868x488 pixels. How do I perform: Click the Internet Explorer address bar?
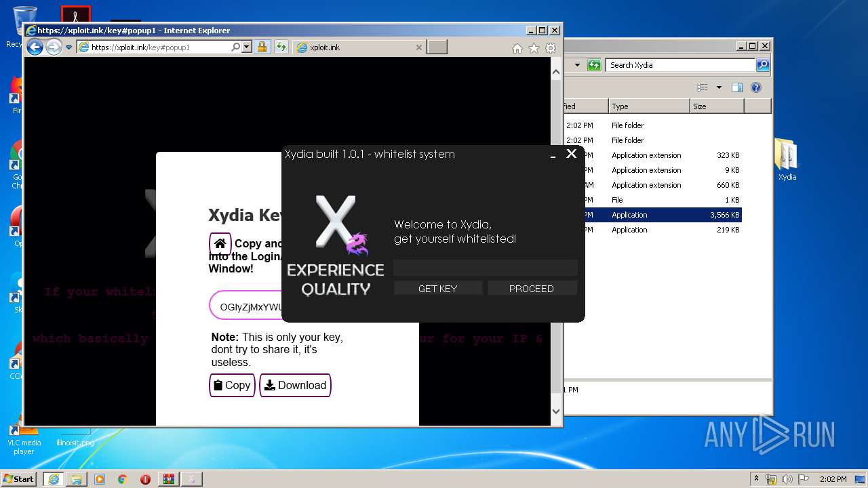[x=154, y=47]
